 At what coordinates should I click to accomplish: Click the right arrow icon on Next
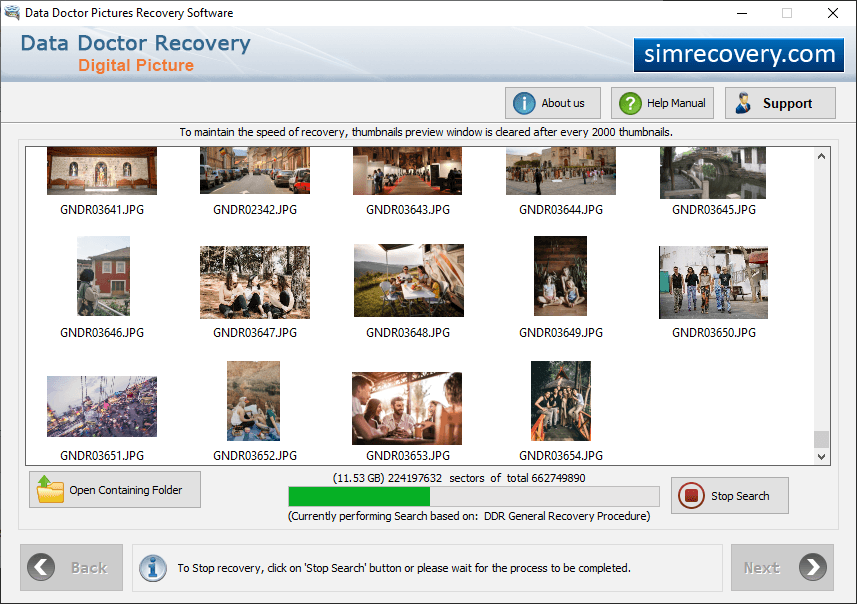click(813, 567)
